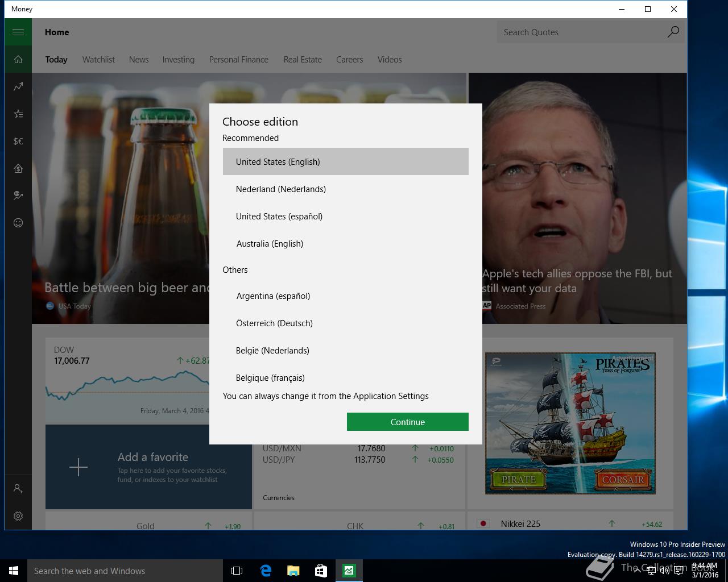
Task: Open the taskbar clock and date
Action: coord(705,571)
